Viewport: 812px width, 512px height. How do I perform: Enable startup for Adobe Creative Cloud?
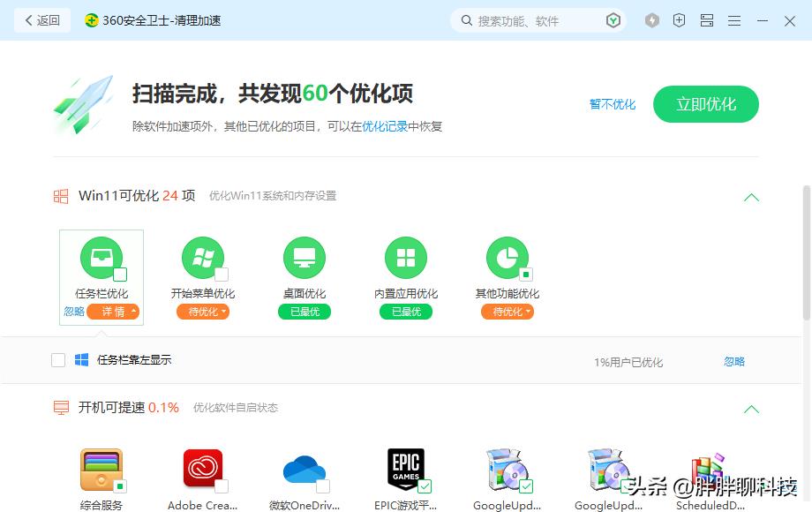pos(222,485)
